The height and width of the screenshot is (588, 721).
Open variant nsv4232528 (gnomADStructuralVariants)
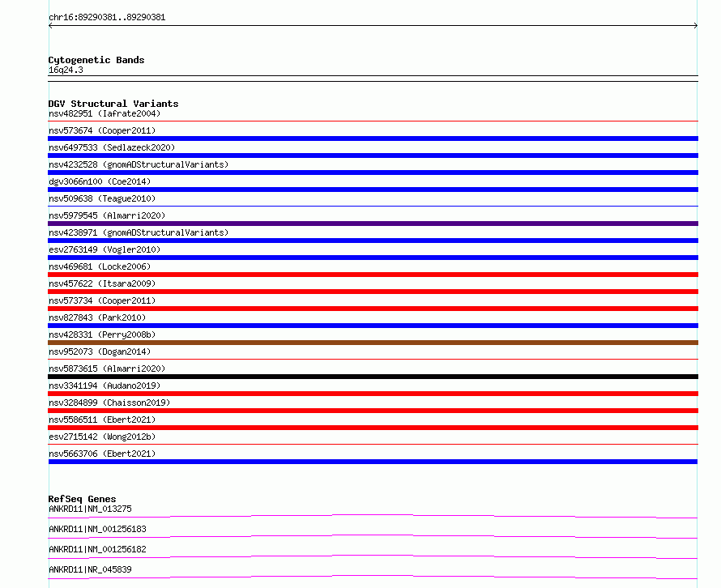[x=139, y=164]
